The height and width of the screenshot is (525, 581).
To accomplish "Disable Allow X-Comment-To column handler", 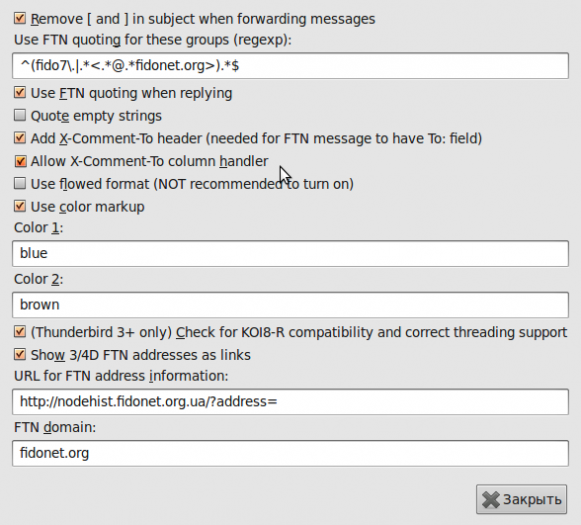I will tap(20, 161).
